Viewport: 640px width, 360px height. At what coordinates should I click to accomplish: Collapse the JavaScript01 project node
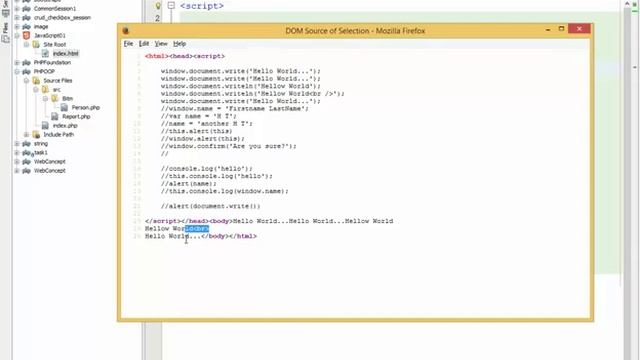coord(17,36)
